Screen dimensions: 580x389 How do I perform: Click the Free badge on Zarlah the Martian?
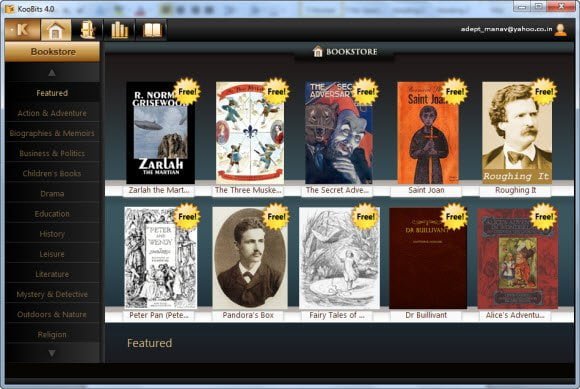187,92
